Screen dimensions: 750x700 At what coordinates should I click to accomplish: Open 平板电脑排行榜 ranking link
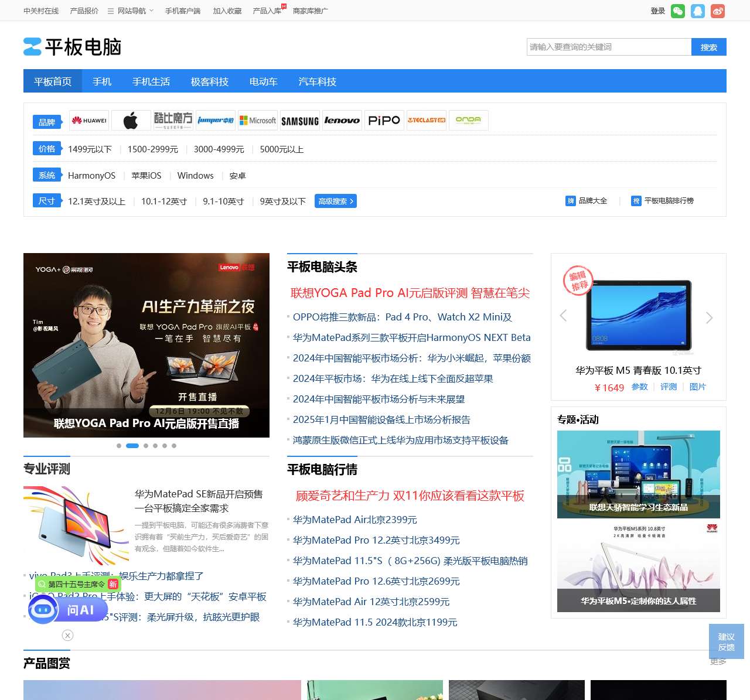coord(663,201)
